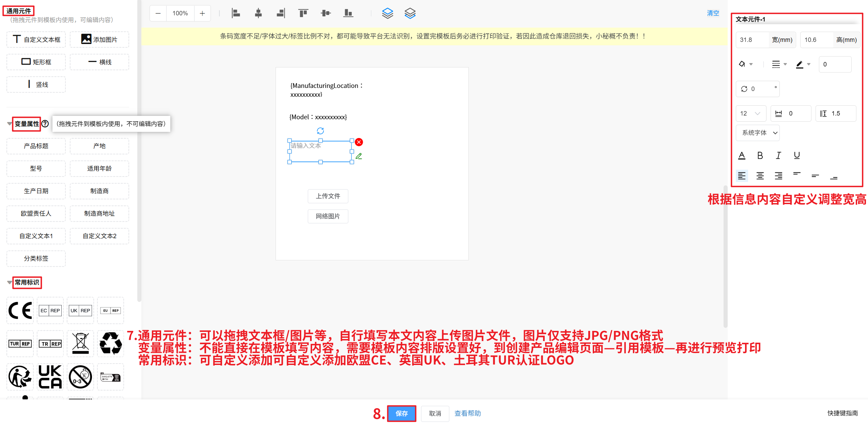Delete selected text element red X
The height and width of the screenshot is (428, 868).
coord(359,142)
